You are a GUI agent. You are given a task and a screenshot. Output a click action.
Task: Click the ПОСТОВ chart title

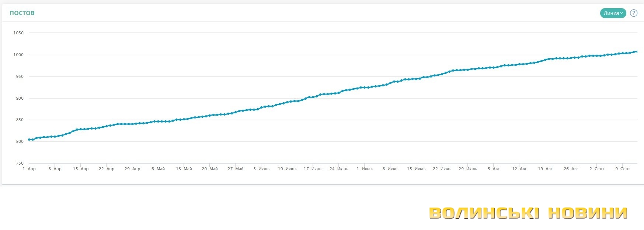point(22,13)
